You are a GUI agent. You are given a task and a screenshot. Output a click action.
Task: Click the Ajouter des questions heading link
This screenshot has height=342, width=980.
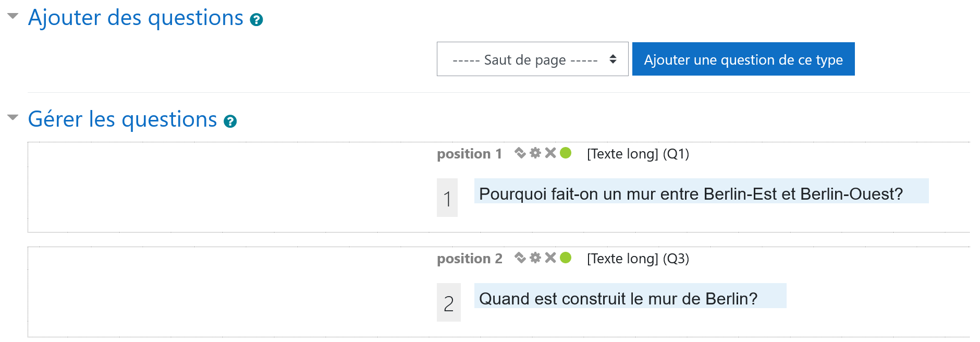136,18
